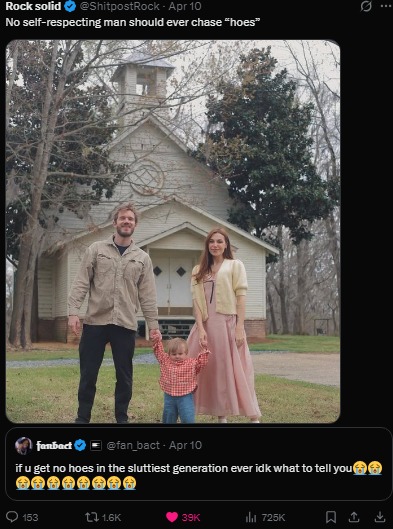Image resolution: width=393 pixels, height=529 pixels.
Task: Open the @fan_bact handle link
Action: 133,445
